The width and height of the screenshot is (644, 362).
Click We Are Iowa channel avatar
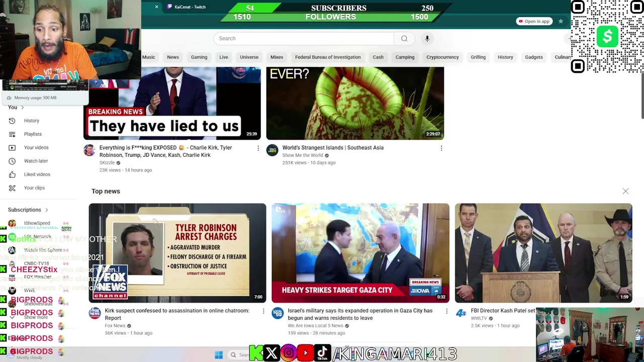(x=278, y=313)
